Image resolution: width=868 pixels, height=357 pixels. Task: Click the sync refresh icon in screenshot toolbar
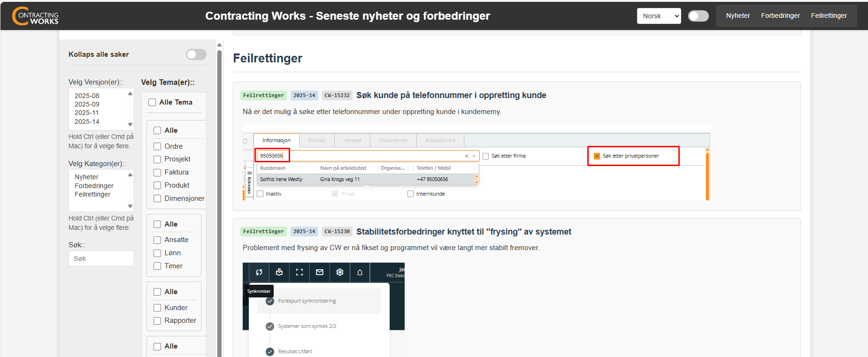coord(259,272)
